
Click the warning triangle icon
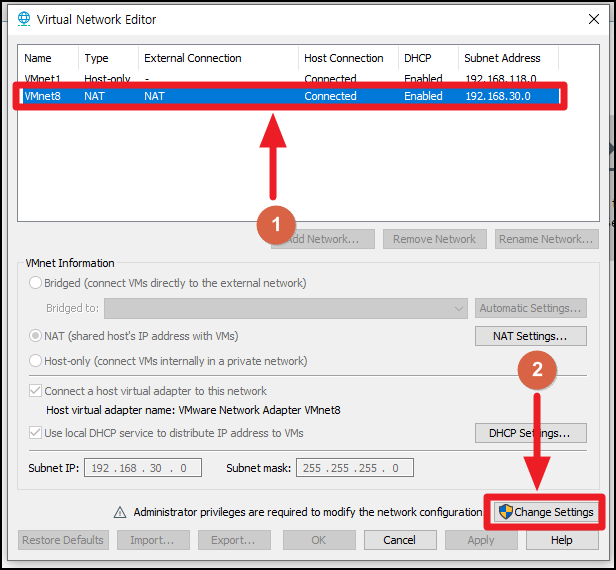pyautogui.click(x=120, y=512)
